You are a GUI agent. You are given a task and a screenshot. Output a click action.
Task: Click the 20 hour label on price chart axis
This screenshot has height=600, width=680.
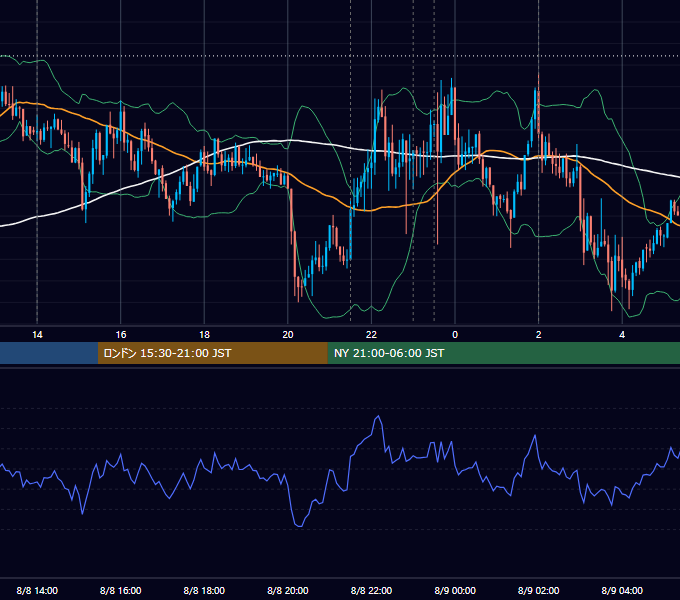pyautogui.click(x=288, y=335)
